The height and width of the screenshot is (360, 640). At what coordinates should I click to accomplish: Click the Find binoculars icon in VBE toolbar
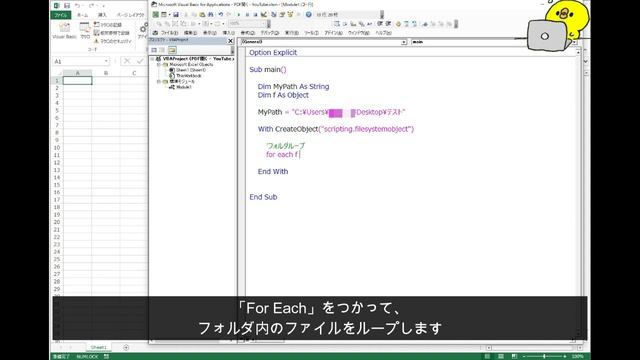click(x=211, y=15)
